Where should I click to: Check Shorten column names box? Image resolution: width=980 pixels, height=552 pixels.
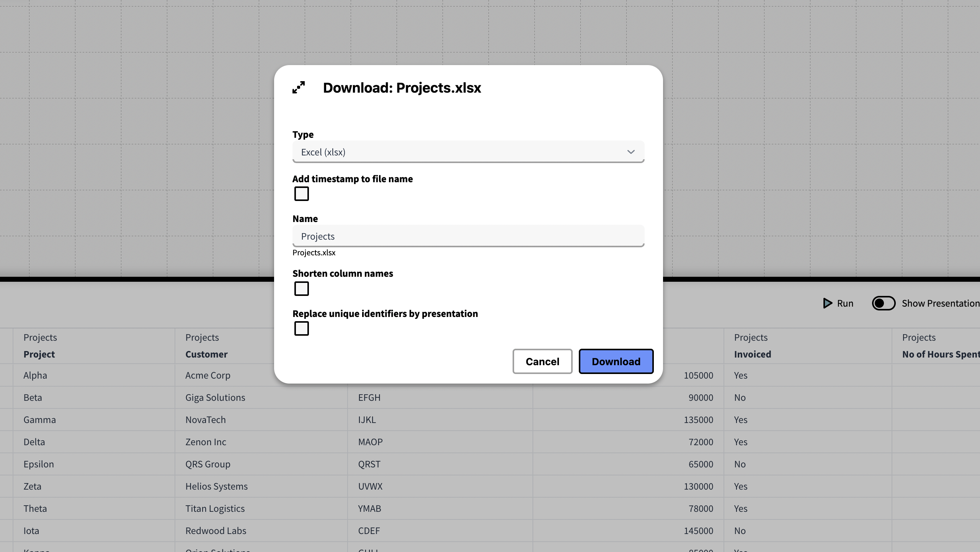[302, 289]
